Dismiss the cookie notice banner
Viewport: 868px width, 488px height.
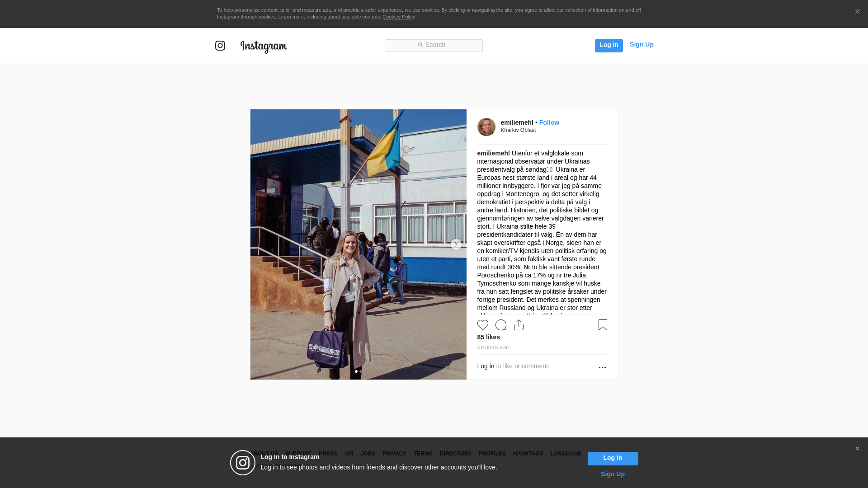[x=857, y=12]
